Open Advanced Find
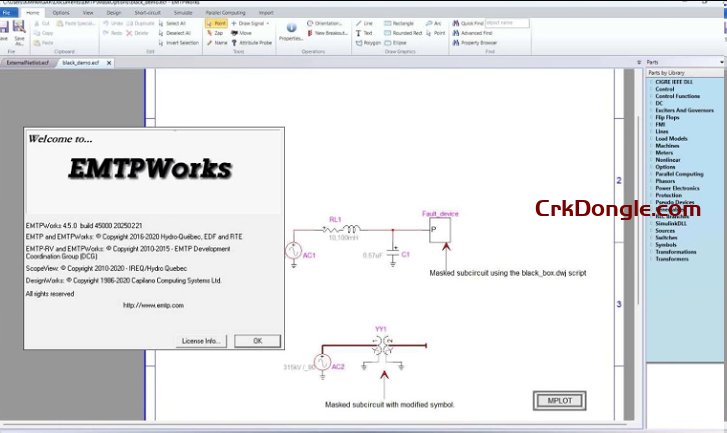The height and width of the screenshot is (433, 727). 475,33
